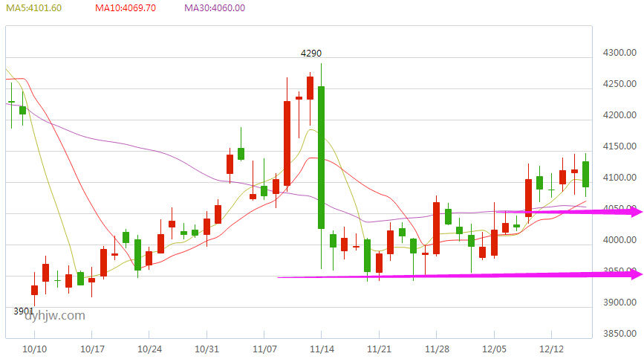Click the 12/05 date axis label
This screenshot has height=359, width=644.
494,349
